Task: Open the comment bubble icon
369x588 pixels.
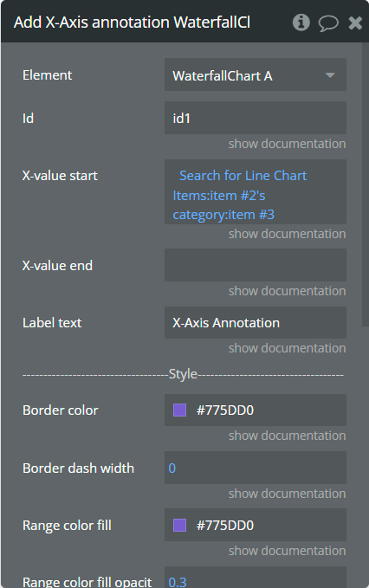Action: tap(328, 23)
